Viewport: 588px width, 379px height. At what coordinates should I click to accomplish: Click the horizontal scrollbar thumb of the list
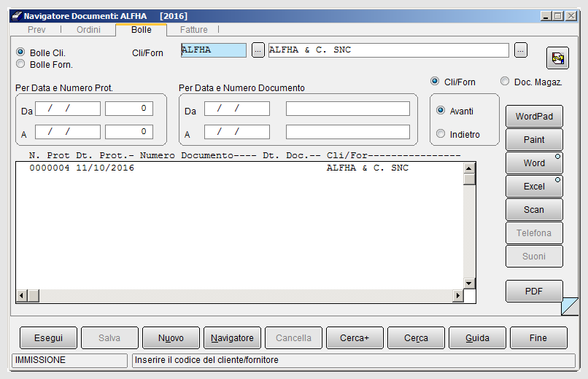34,295
